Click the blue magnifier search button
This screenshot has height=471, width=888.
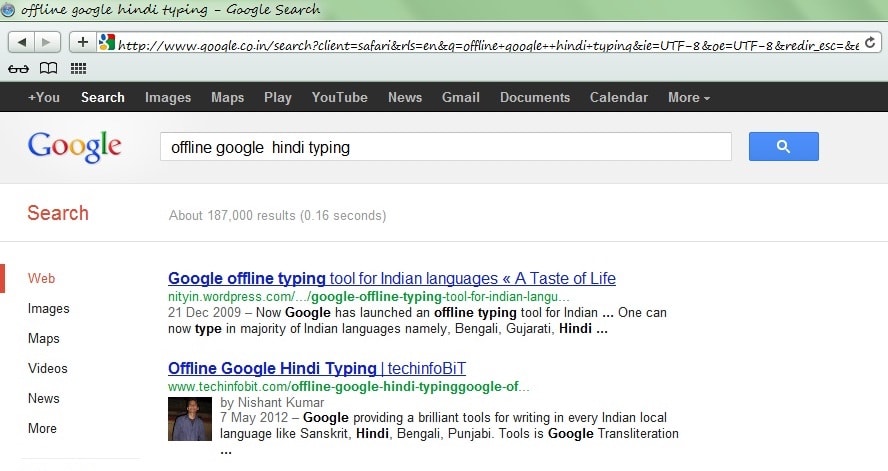pos(783,147)
